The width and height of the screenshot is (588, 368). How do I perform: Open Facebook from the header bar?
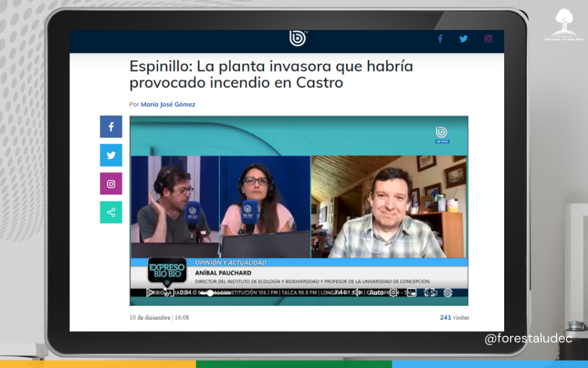[440, 39]
